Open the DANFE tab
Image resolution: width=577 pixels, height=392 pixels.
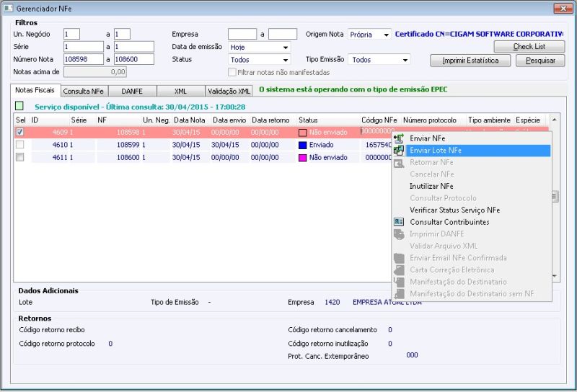click(x=132, y=92)
